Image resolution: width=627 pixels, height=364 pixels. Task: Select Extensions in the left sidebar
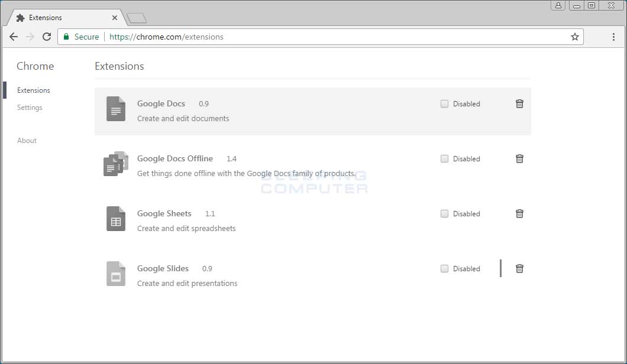(x=34, y=90)
